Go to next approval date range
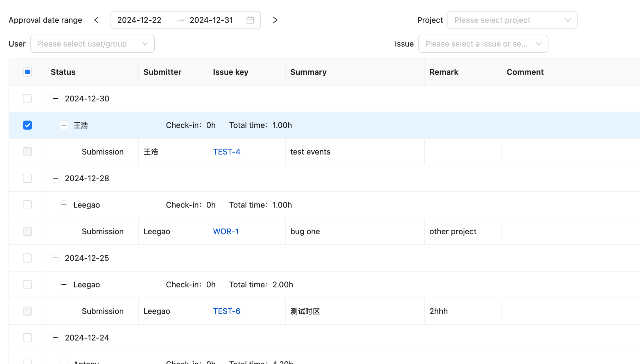Viewport: 640px width, 364px height. 275,20
